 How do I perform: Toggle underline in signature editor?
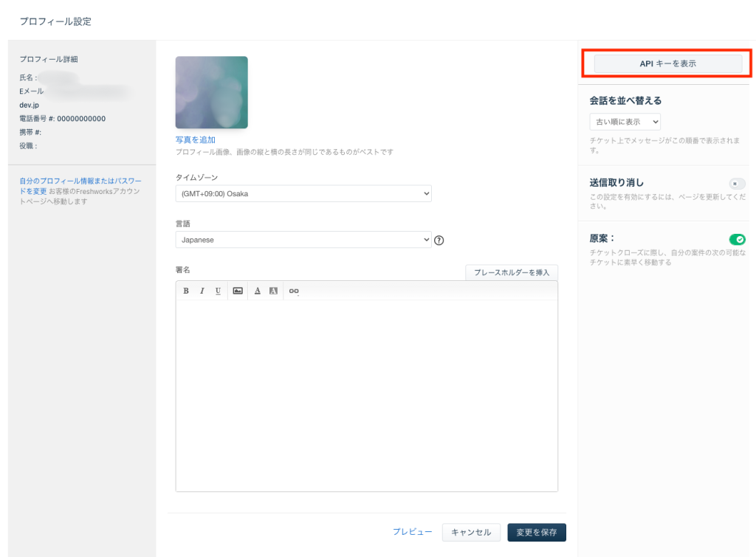pyautogui.click(x=218, y=291)
